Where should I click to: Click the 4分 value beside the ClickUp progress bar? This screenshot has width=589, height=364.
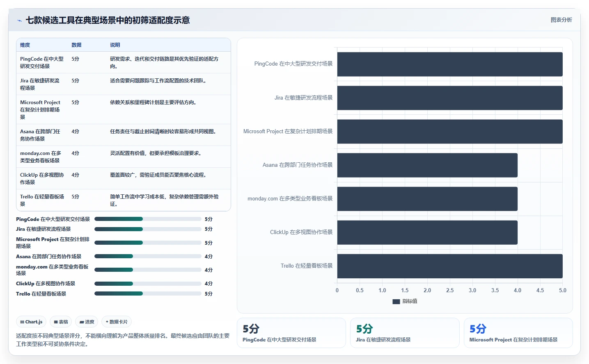point(209,284)
